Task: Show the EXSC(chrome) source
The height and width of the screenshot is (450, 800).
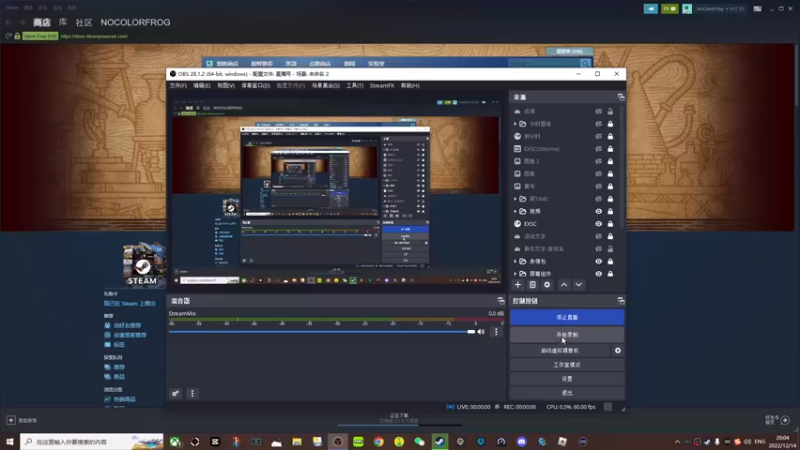Action: click(598, 149)
